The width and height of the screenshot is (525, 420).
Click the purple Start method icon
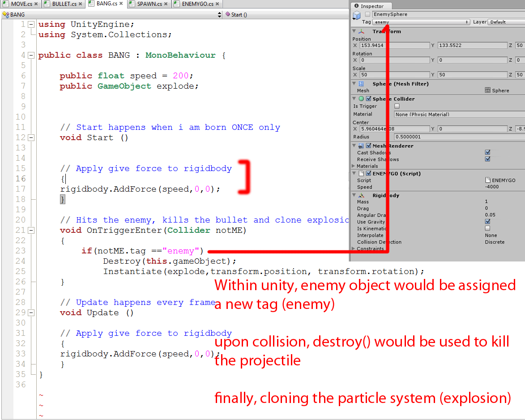[228, 14]
